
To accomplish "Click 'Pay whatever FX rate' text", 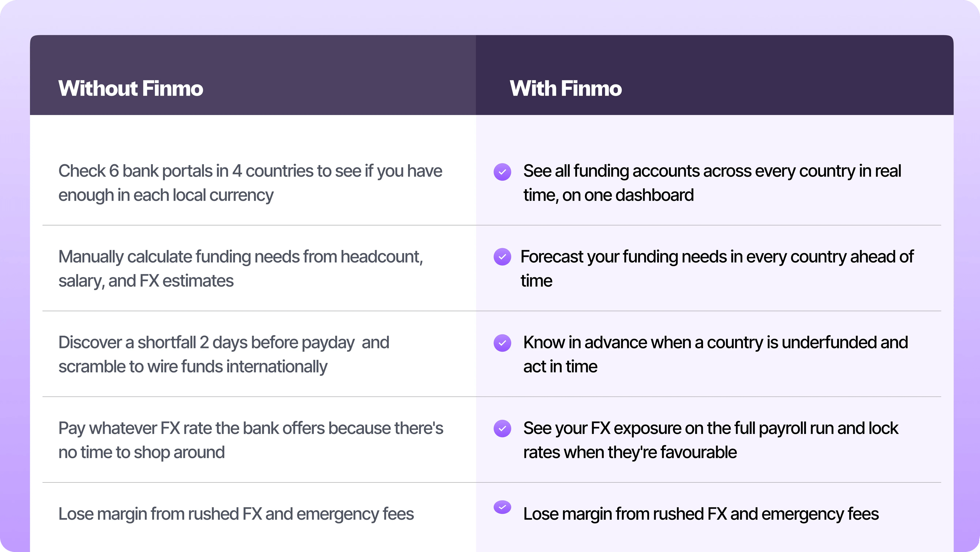I will 251,440.
